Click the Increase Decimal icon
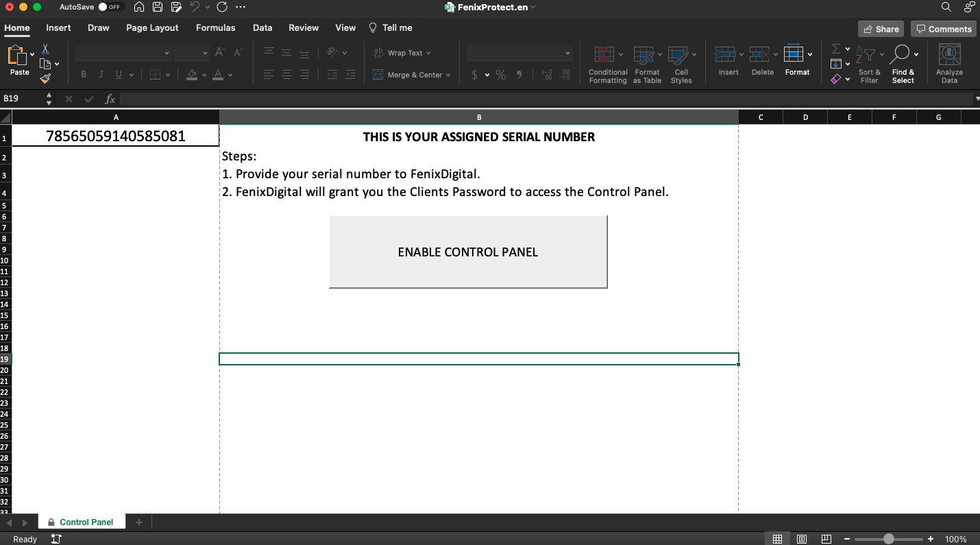Screen dimensions: 980x545 (x=547, y=75)
